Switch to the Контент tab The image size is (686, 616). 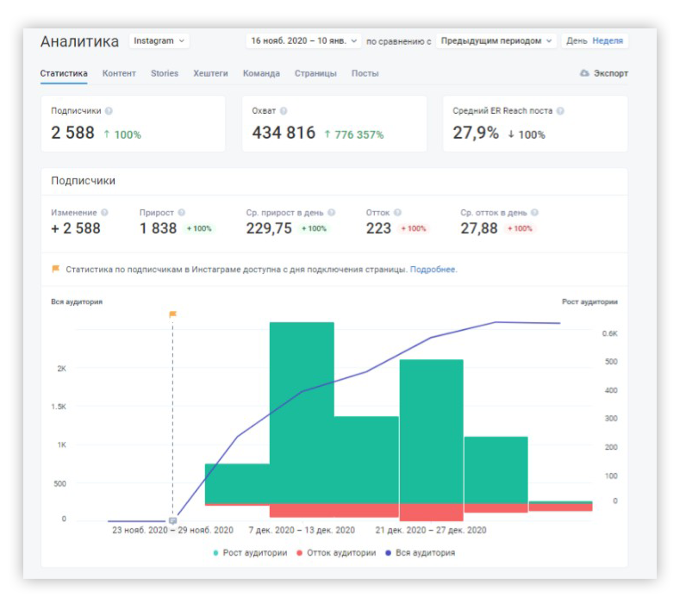click(119, 73)
